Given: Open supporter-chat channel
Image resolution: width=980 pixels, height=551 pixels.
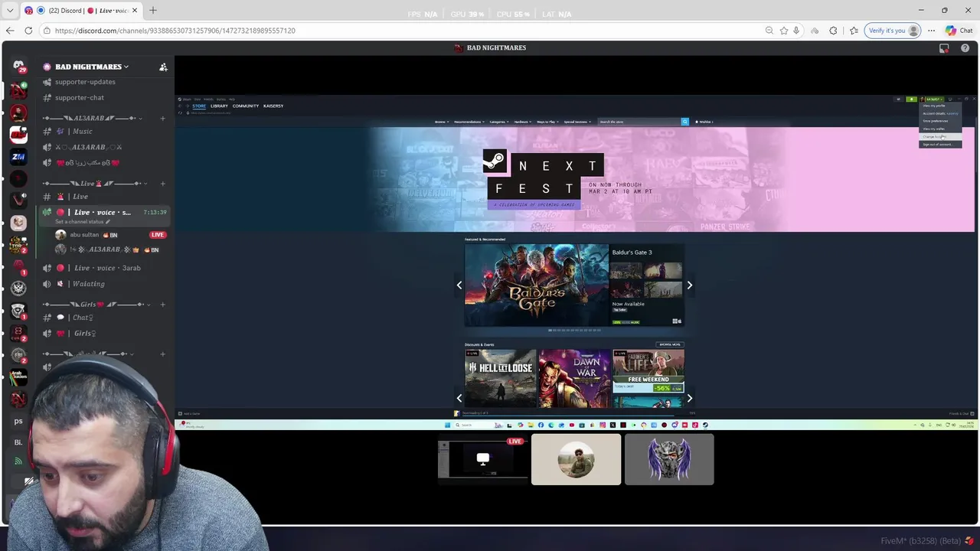Looking at the screenshot, I should [80, 97].
